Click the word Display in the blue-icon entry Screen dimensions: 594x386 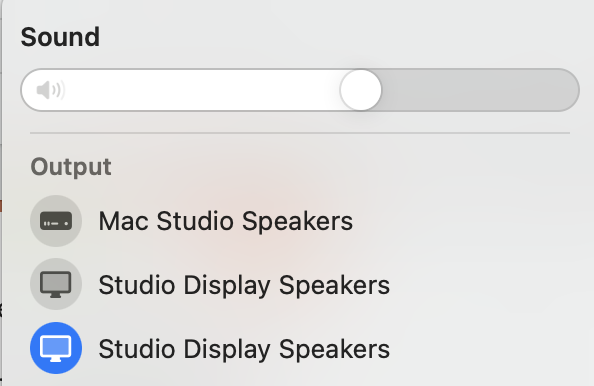(227, 349)
